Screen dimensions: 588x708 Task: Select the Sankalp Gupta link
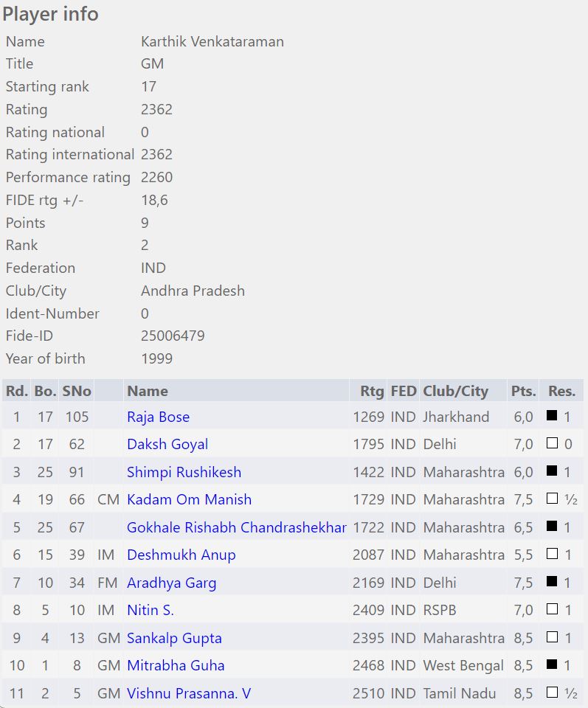pos(174,638)
